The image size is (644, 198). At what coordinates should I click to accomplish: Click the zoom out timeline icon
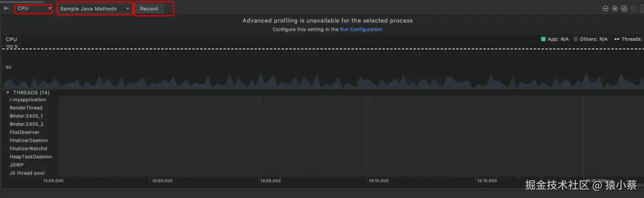click(605, 9)
